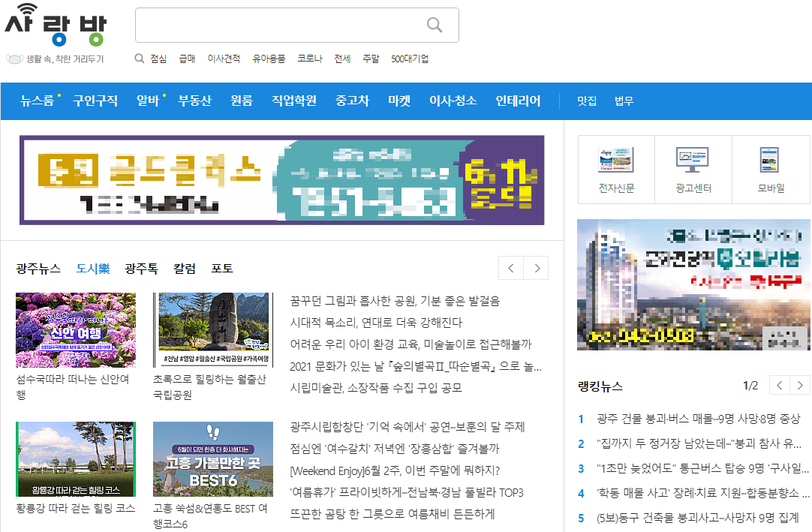Click the magnifying glass search icon

pos(435,25)
